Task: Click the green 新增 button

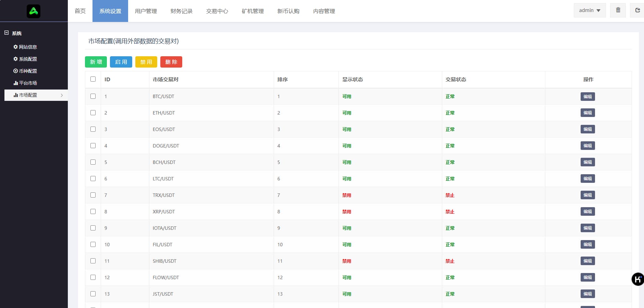Action: (x=96, y=62)
